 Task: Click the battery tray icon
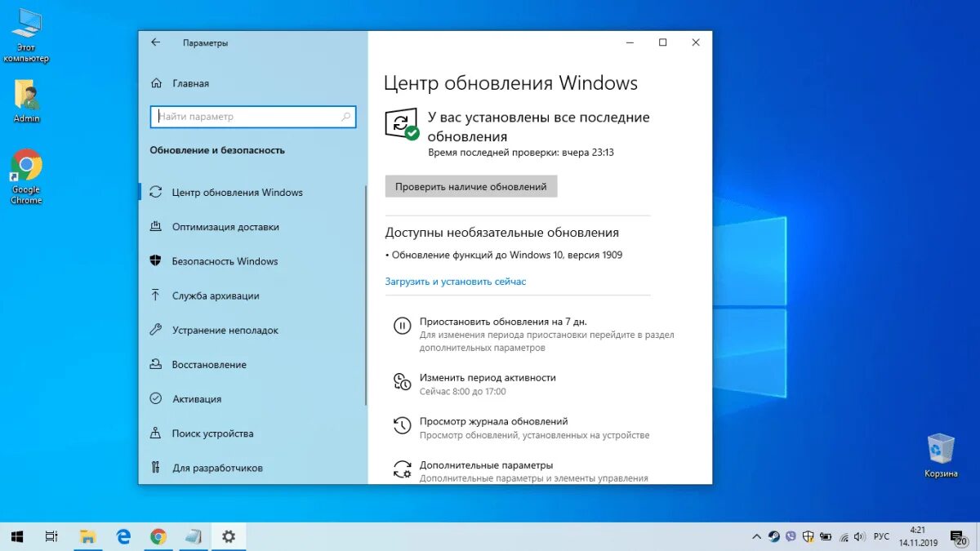click(x=826, y=536)
